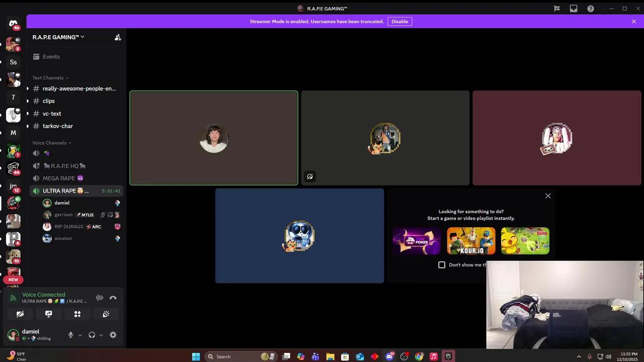Open the Discord home button in sidebar
The width and height of the screenshot is (644, 362).
pos(13,23)
